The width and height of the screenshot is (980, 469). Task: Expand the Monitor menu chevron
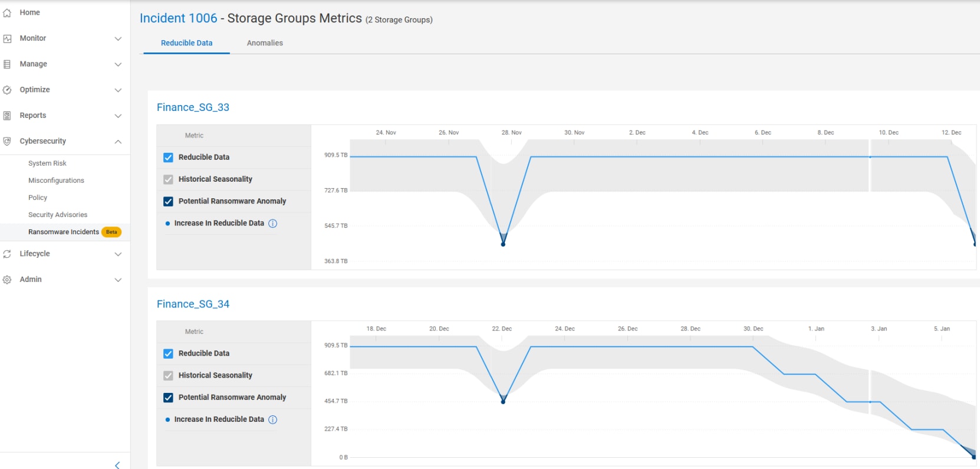[118, 38]
